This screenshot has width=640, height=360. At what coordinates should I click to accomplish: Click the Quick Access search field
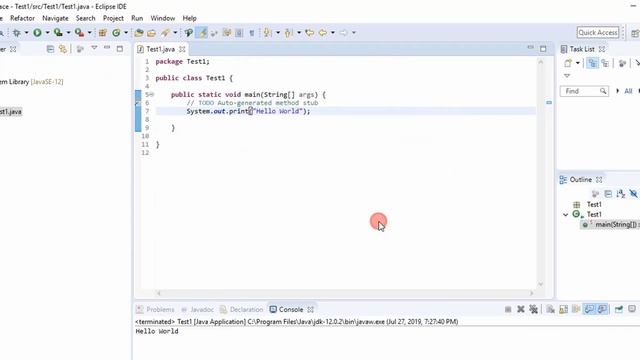(598, 33)
